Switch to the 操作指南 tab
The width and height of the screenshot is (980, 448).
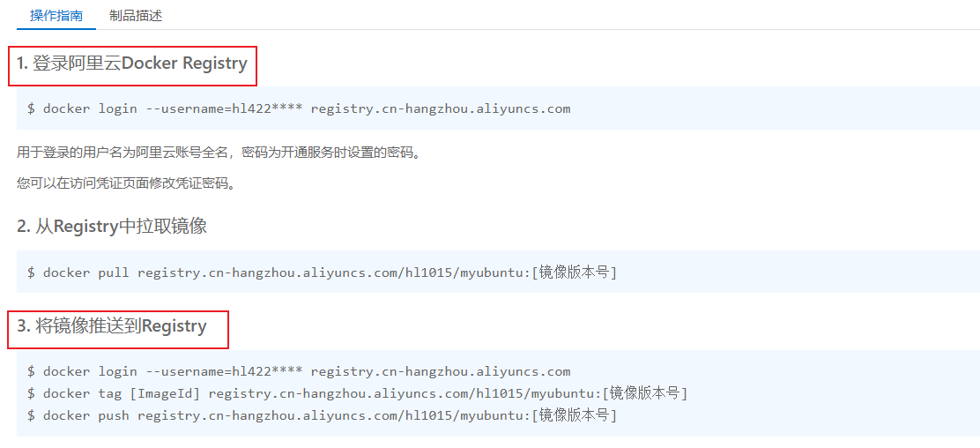point(56,16)
